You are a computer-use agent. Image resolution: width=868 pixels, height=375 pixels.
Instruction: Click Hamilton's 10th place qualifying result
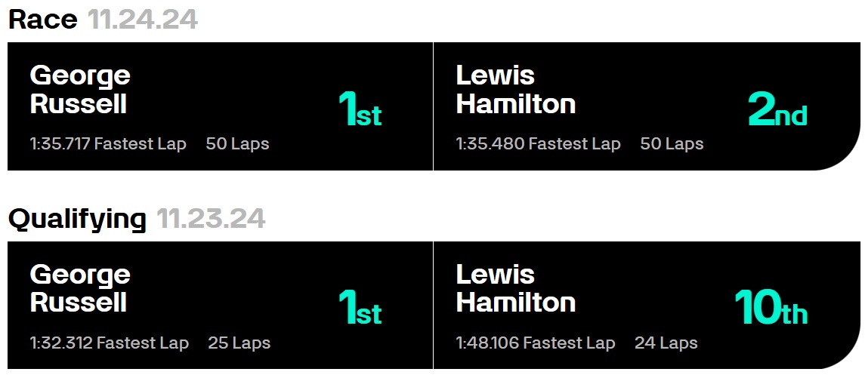pyautogui.click(x=771, y=308)
